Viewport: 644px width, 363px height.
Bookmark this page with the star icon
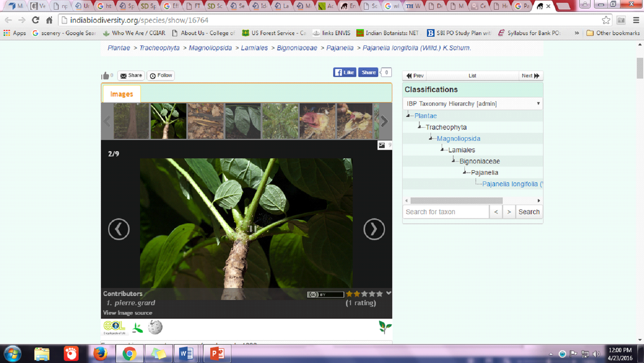tap(606, 20)
